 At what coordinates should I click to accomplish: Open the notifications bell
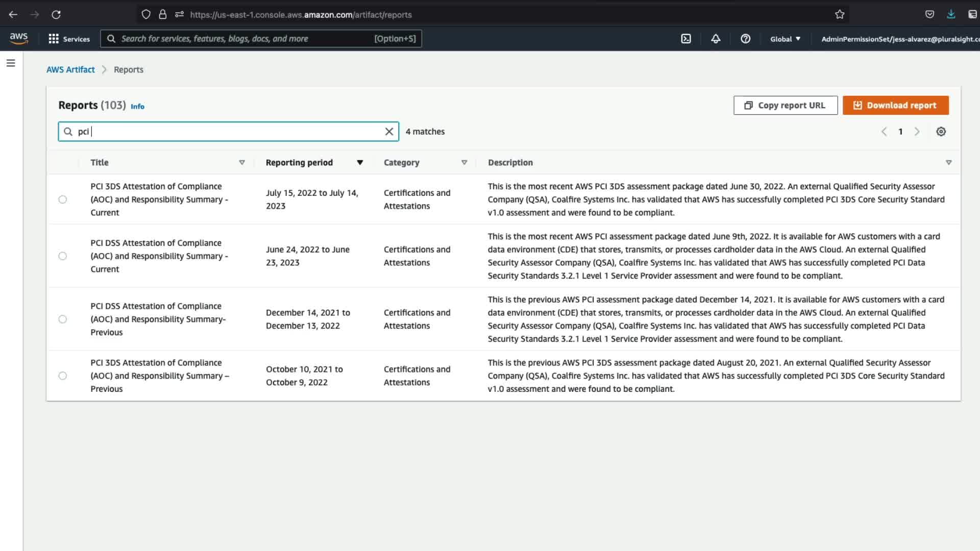coord(716,39)
